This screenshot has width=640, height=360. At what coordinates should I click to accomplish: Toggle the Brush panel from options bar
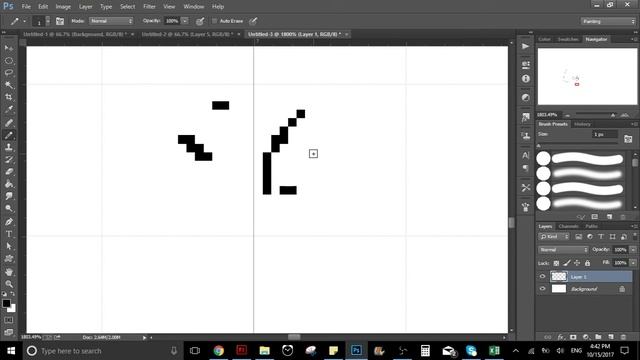(x=60, y=21)
